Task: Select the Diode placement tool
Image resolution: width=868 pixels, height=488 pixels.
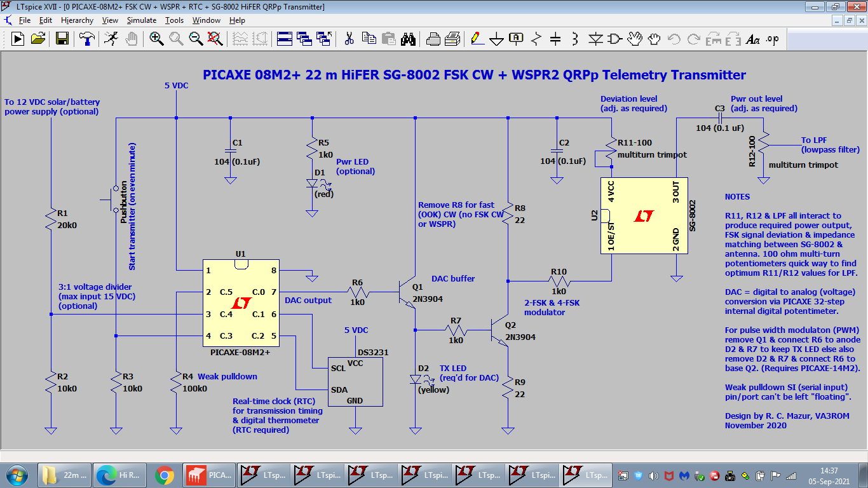Action: (x=595, y=39)
